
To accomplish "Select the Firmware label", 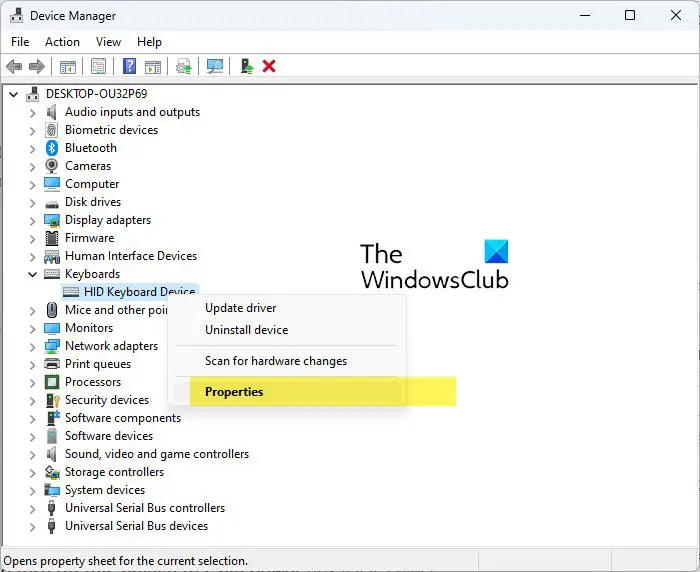I will pyautogui.click(x=89, y=238).
